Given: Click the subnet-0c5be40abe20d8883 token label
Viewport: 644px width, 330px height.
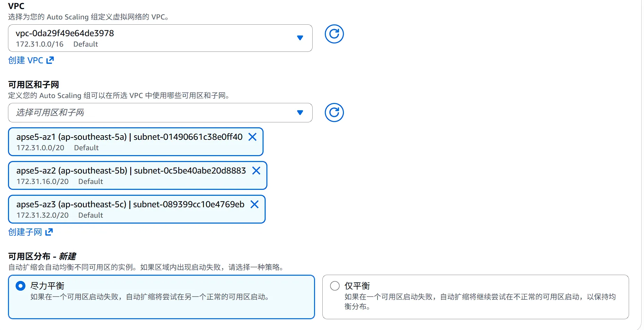Looking at the screenshot, I should click(131, 171).
